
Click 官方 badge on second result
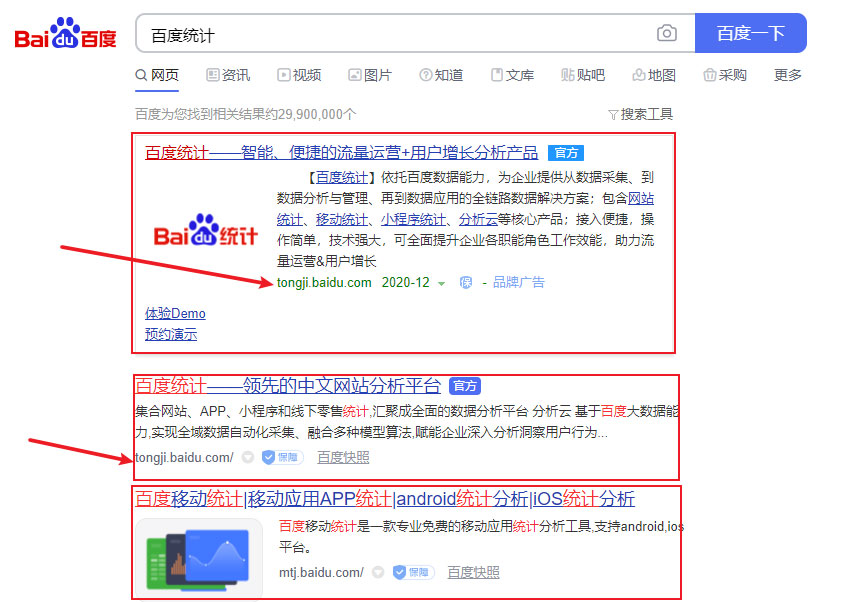tap(465, 386)
